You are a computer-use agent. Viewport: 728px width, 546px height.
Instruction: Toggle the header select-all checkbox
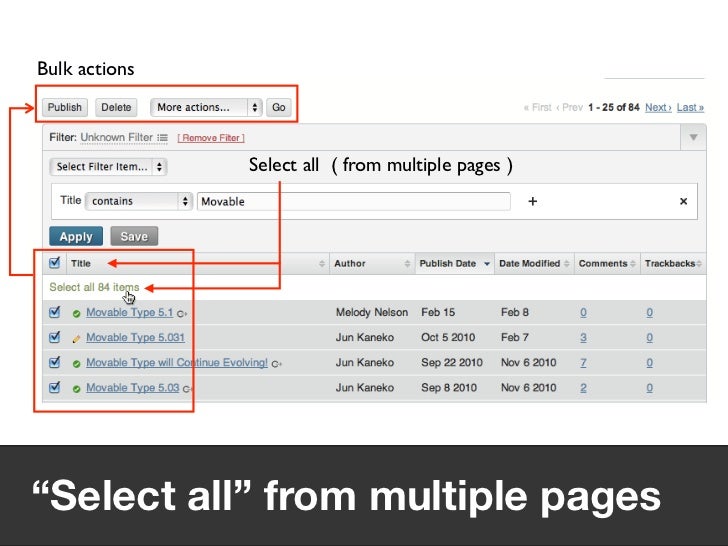click(54, 263)
